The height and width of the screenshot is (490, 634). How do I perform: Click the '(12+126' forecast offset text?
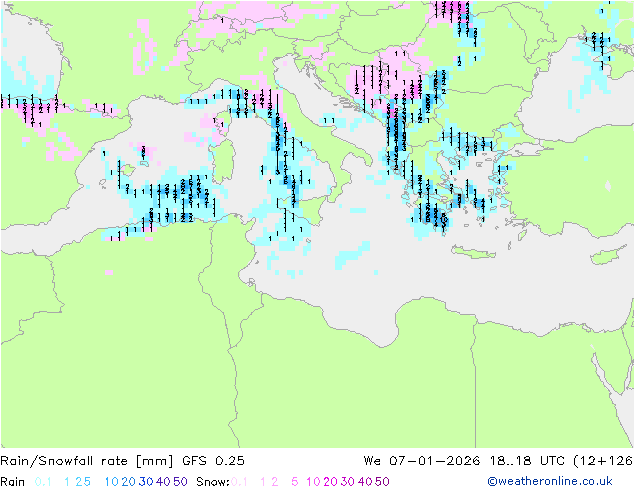click(603, 461)
